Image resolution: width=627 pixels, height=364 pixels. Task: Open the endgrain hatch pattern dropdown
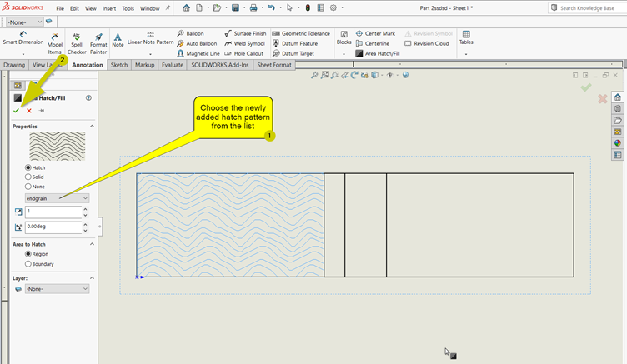pos(57,197)
